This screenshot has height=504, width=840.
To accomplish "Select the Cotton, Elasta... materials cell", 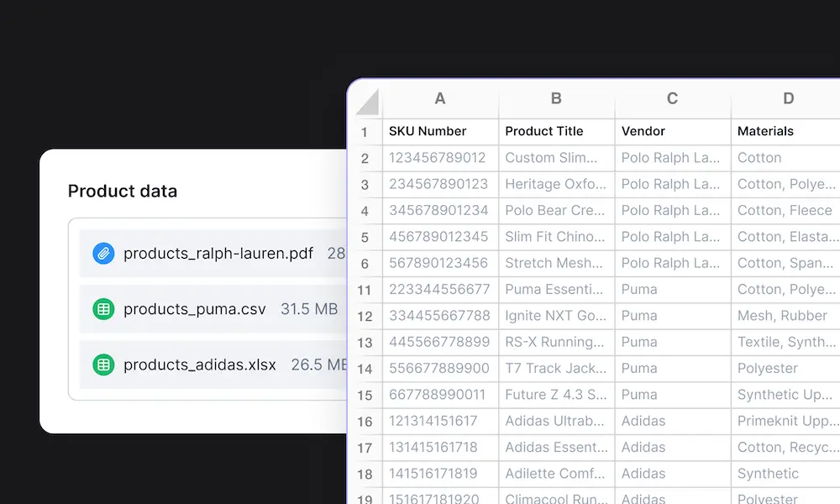I will [786, 237].
